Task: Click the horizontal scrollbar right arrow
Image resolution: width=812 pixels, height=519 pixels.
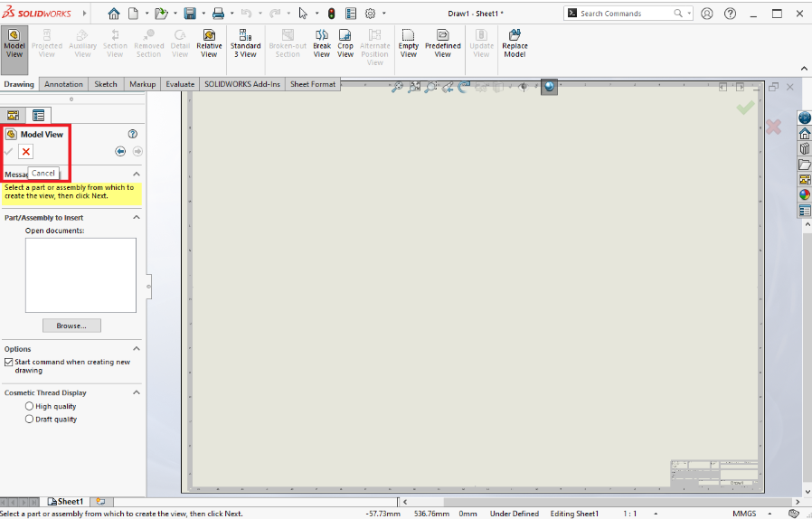Action: (797, 502)
